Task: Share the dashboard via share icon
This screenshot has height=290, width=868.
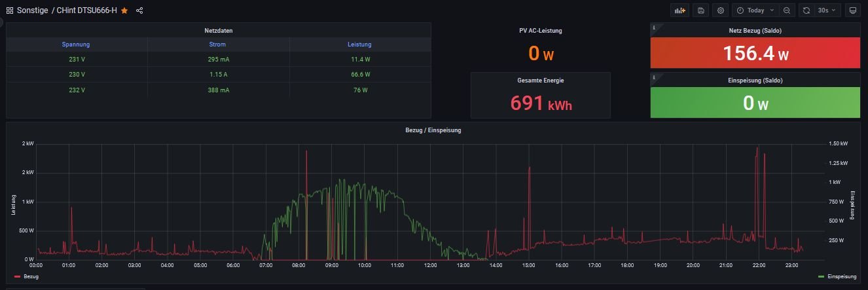Action: pyautogui.click(x=139, y=10)
